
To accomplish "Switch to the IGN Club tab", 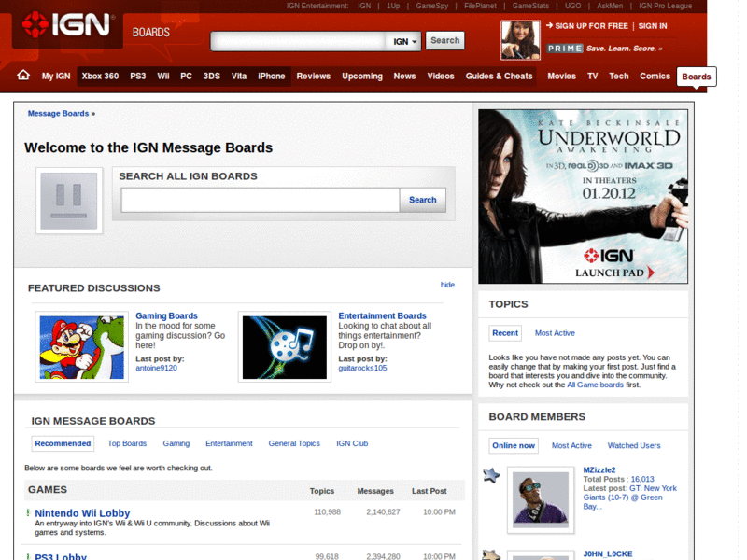I will [x=352, y=443].
